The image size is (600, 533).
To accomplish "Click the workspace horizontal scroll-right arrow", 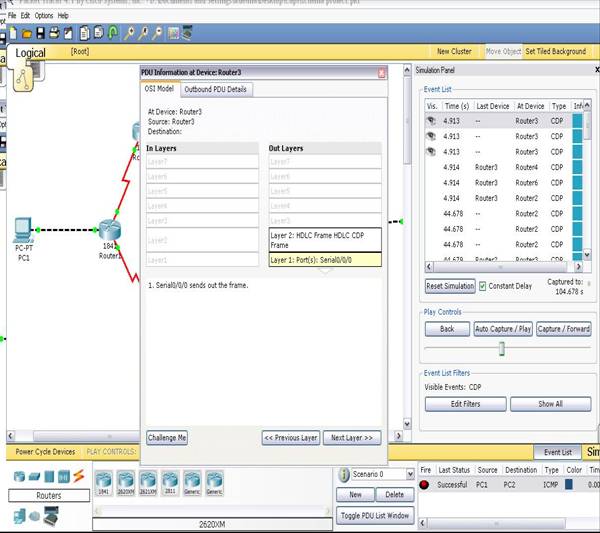I will 398,436.
